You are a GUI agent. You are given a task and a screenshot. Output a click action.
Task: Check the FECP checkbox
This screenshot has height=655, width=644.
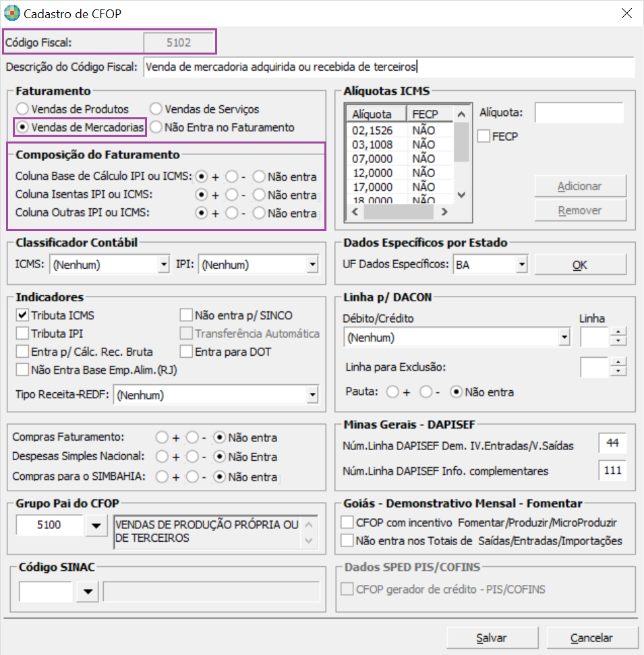(x=484, y=136)
